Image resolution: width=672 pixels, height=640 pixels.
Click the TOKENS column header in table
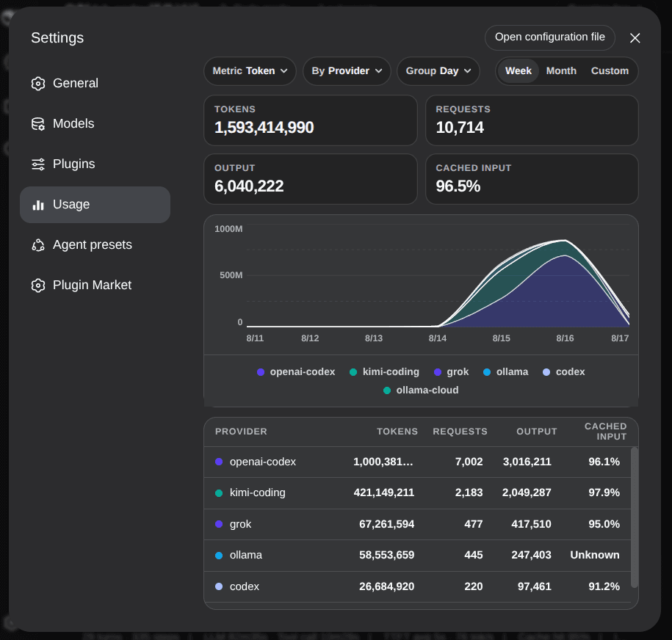(x=397, y=432)
